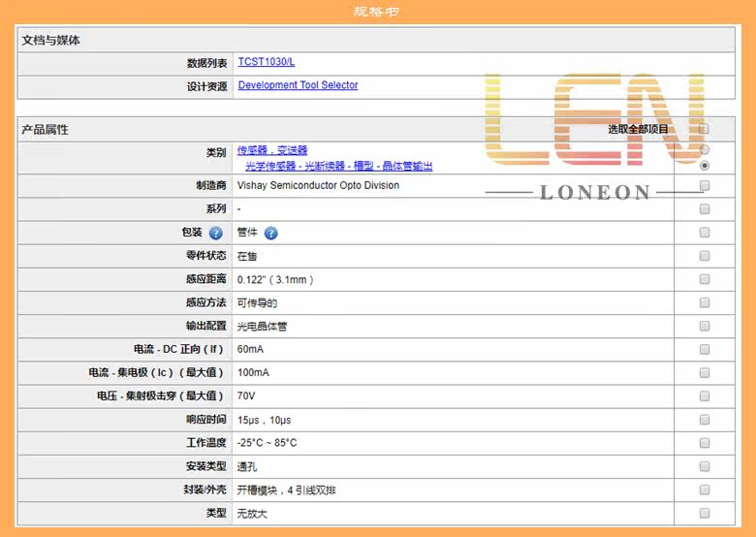
Task: Tick the 选取全部项目 select-all checkbox
Action: click(704, 129)
